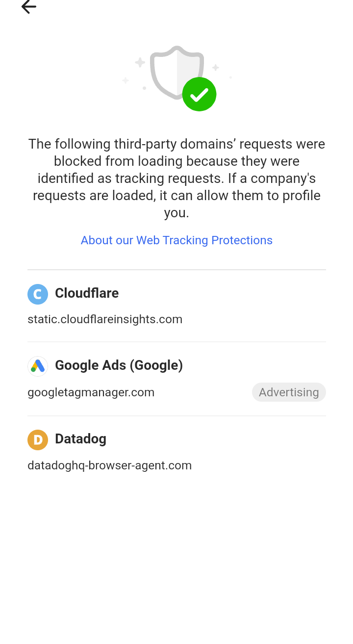Click the orange Datadog D icon
This screenshot has height=644, width=353.
(38, 440)
